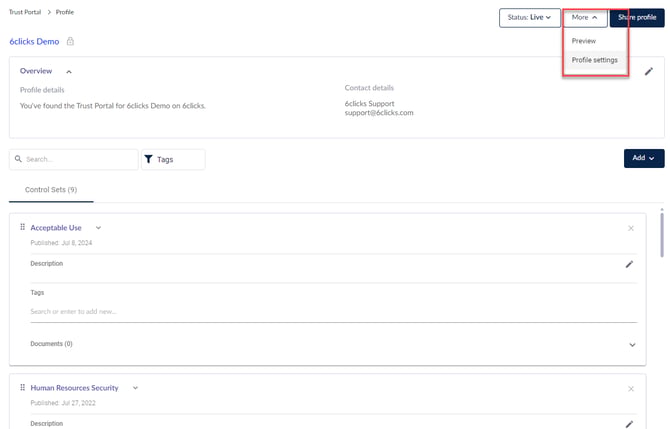Open the Human Resources Security title dropdown

pyautogui.click(x=135, y=388)
